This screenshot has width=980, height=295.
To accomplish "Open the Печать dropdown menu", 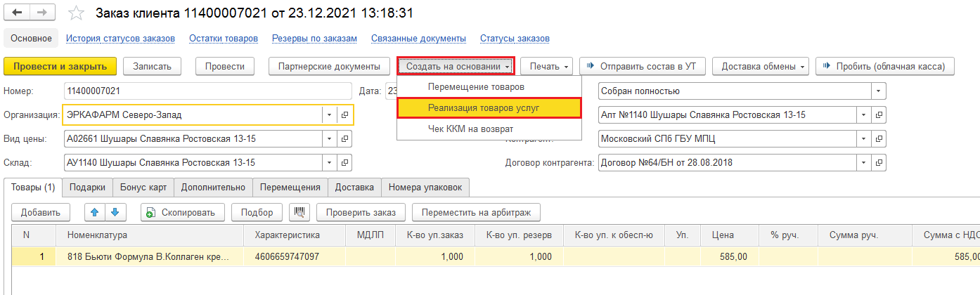I will click(x=546, y=67).
